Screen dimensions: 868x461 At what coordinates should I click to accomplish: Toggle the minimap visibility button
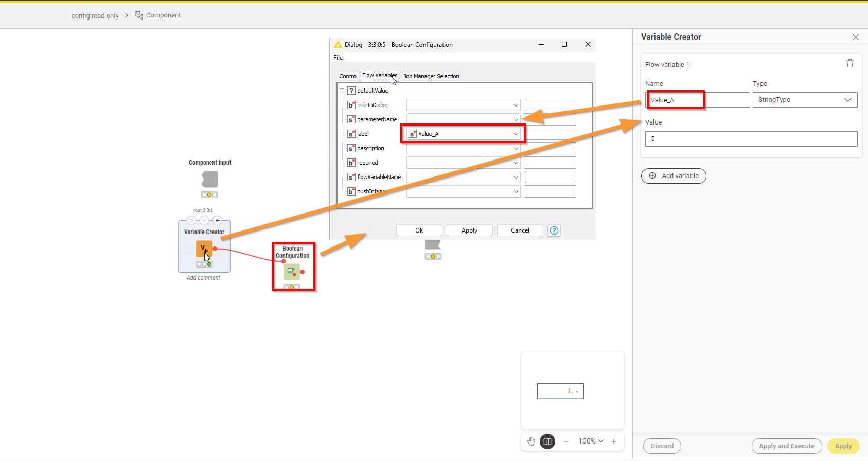547,441
